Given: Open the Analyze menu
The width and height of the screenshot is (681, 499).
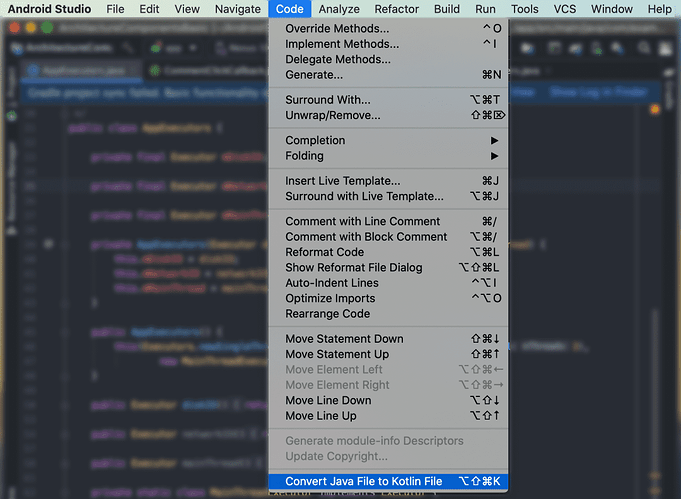Looking at the screenshot, I should [x=339, y=9].
